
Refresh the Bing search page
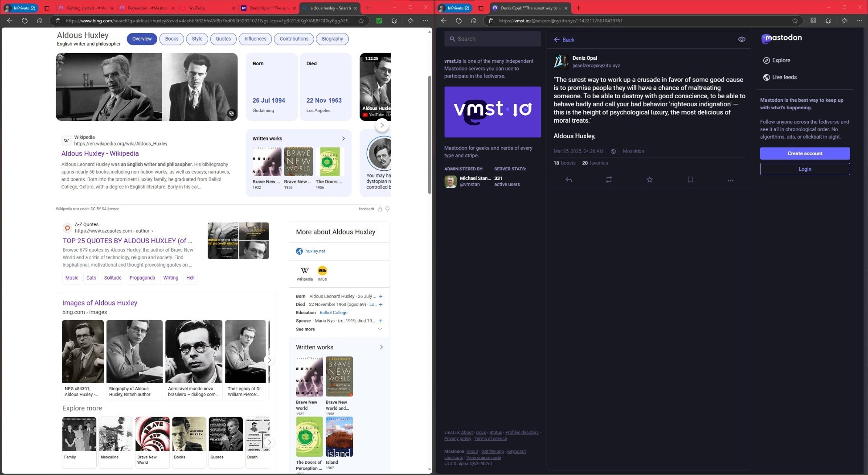coord(25,21)
